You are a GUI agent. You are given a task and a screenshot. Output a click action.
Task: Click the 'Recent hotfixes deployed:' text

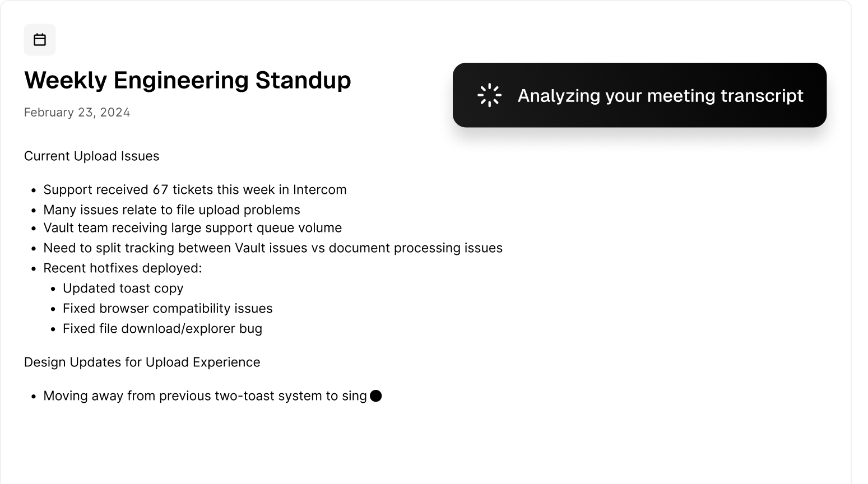122,268
